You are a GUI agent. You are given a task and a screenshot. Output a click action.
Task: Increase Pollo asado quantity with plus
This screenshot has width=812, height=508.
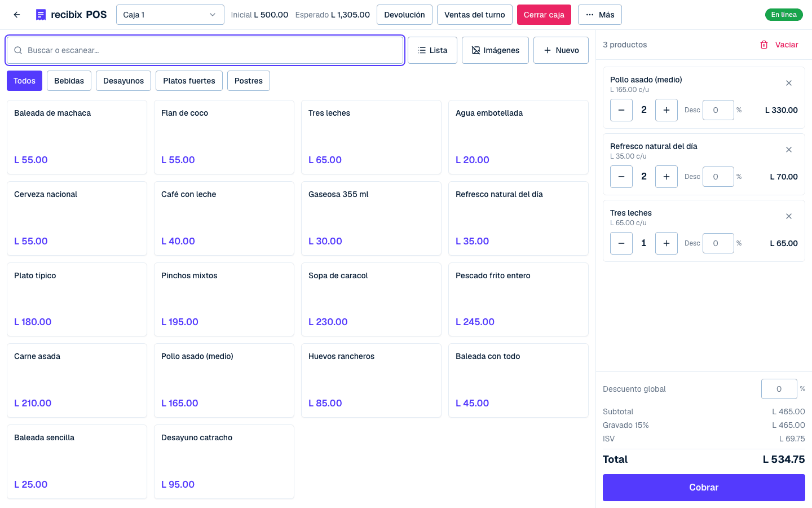pos(667,110)
